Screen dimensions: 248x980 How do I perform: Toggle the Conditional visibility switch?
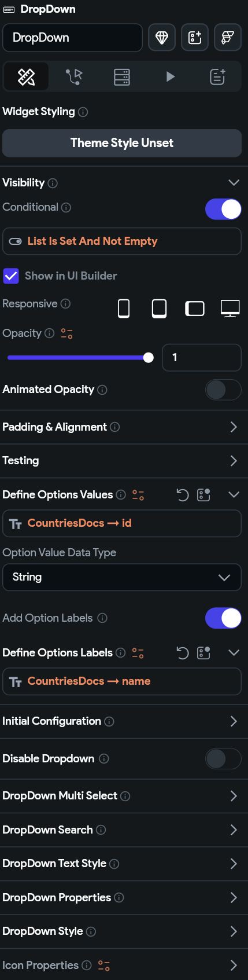223,209
